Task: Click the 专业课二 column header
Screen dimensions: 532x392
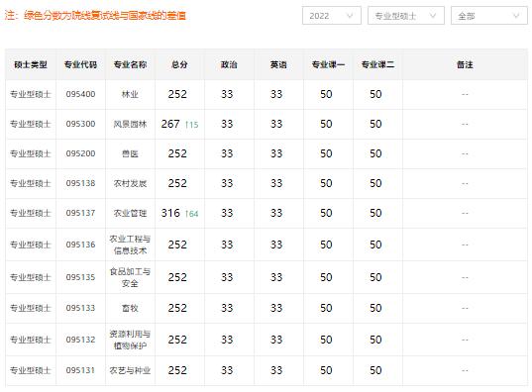Action: [x=377, y=64]
